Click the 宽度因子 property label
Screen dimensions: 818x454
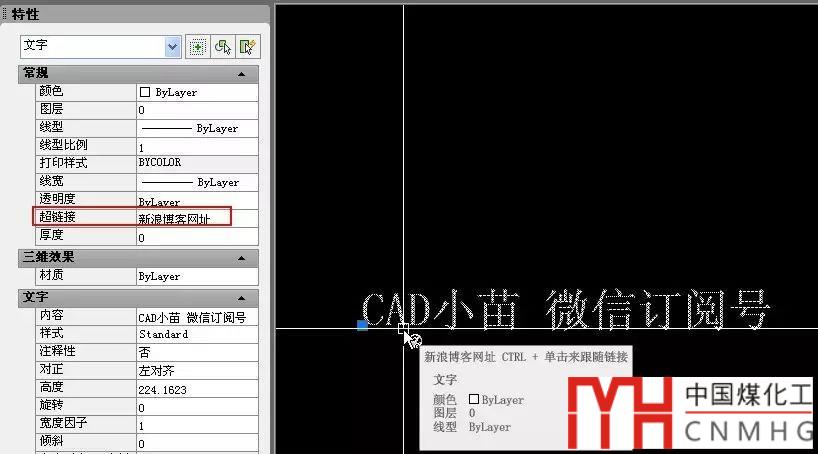click(64, 423)
